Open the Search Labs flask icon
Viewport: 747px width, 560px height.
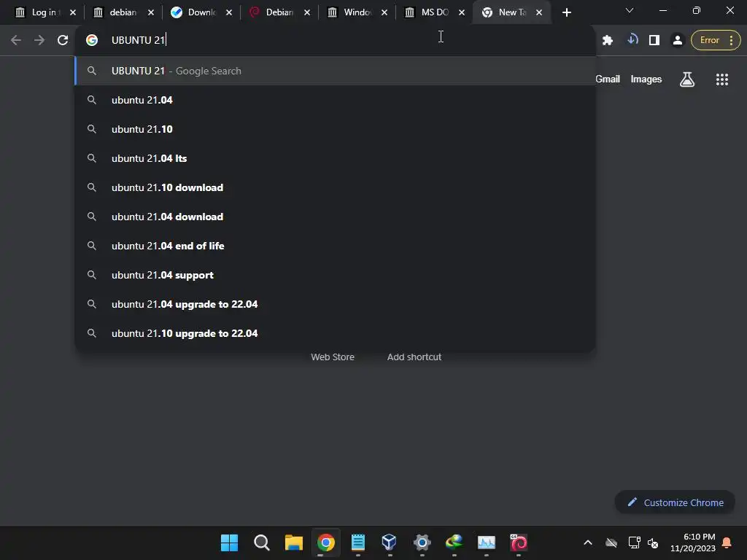tap(687, 79)
